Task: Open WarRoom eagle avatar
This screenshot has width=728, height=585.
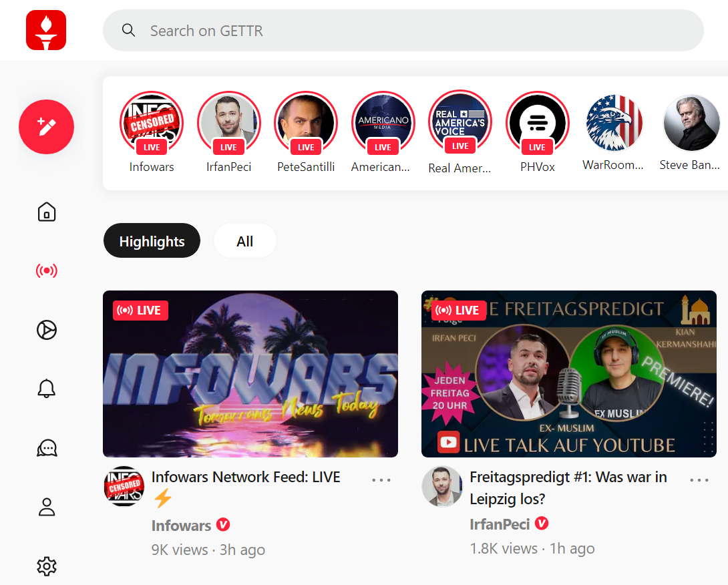Action: click(x=614, y=123)
